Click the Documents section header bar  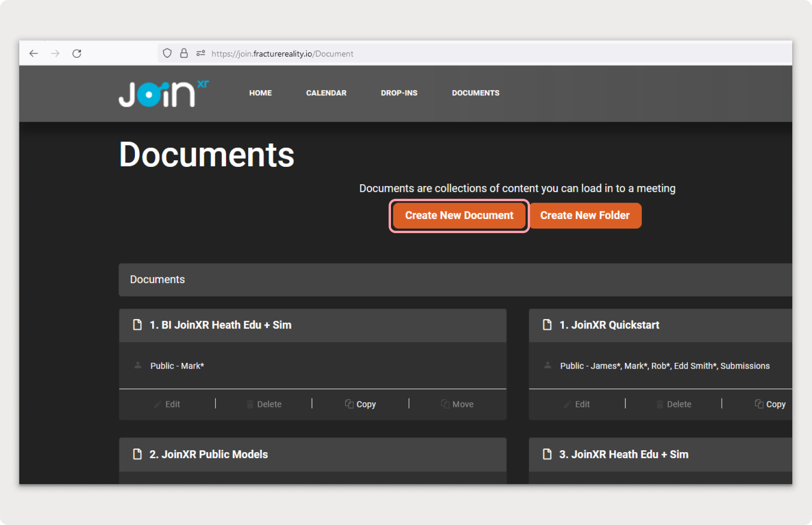(x=455, y=280)
